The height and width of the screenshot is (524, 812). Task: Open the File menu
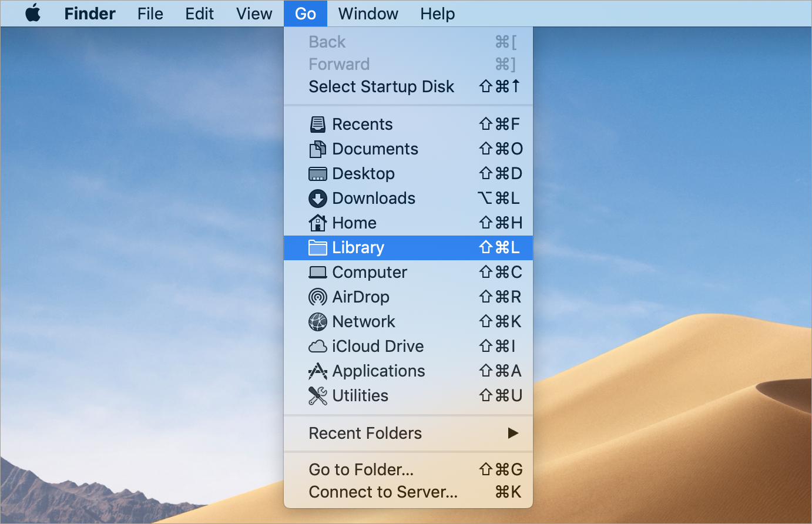coord(150,14)
